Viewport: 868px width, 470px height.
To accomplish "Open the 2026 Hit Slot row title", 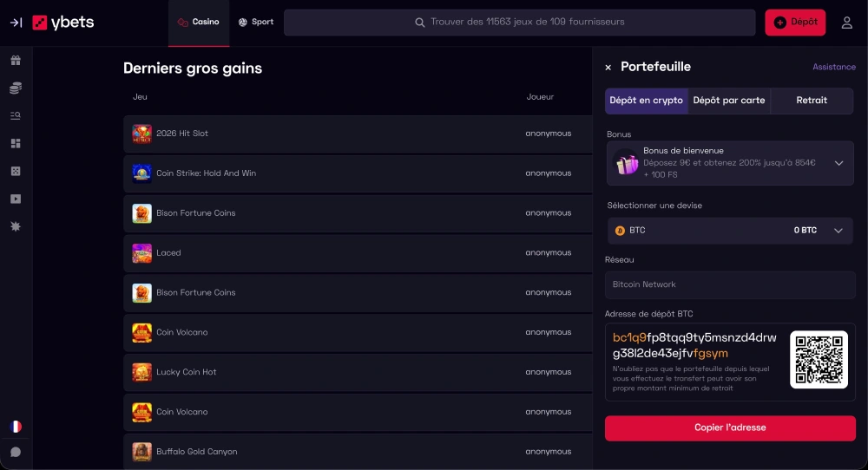I will point(182,134).
